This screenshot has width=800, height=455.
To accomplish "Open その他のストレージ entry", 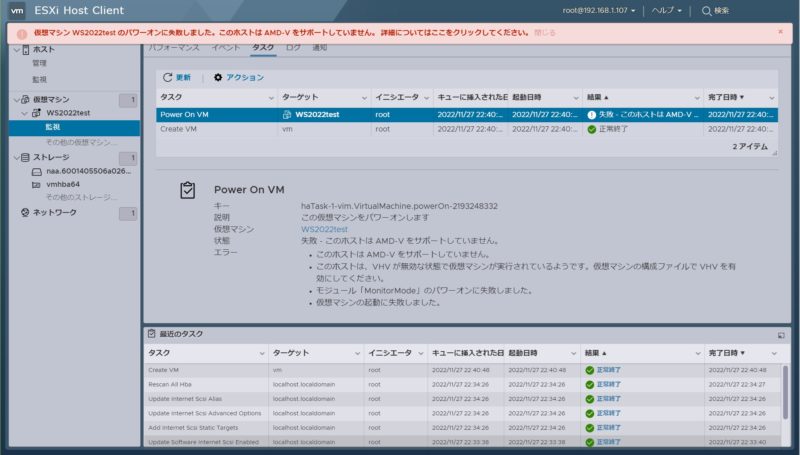I will click(x=81, y=197).
